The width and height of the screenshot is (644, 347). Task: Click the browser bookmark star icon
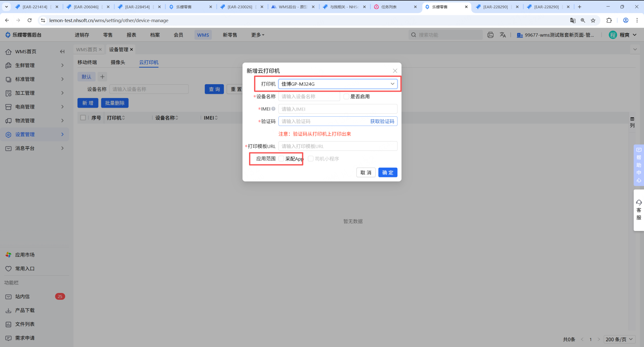(x=593, y=20)
